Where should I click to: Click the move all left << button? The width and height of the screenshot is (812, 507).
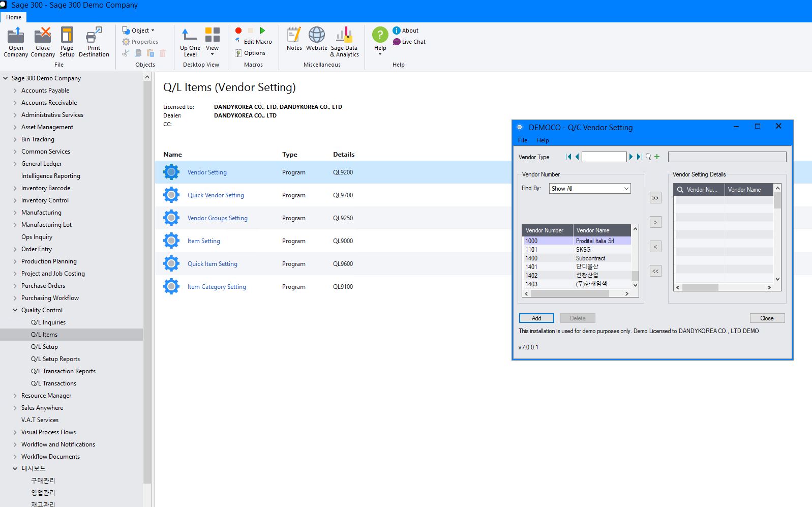tap(655, 271)
